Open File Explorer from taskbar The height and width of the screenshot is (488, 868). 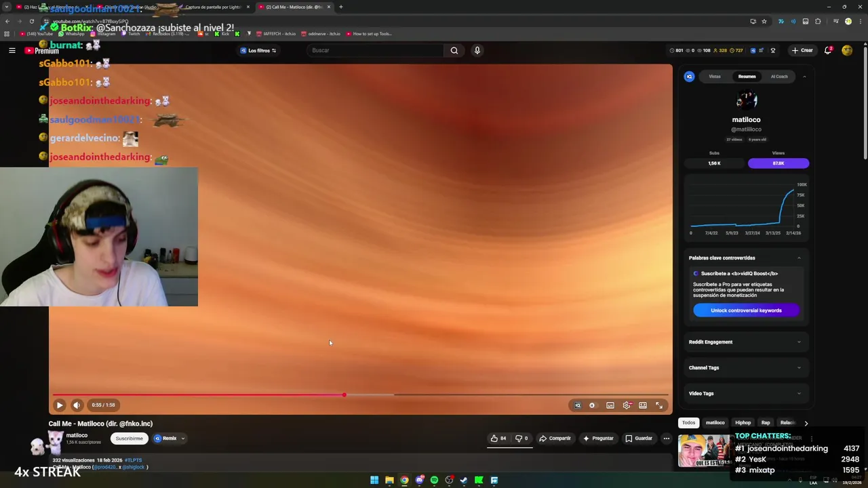point(389,480)
